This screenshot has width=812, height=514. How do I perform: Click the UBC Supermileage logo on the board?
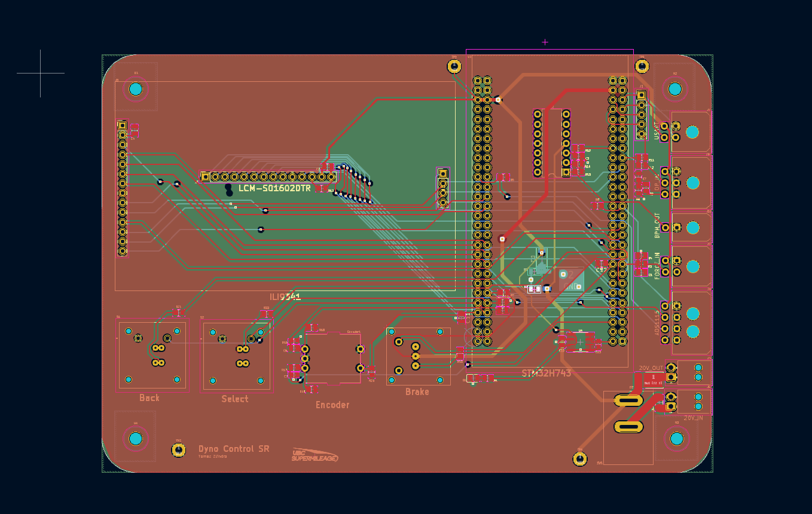315,455
